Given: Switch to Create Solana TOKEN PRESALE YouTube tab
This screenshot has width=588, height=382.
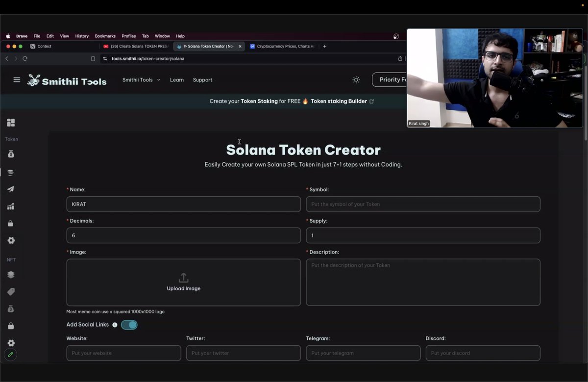Looking at the screenshot, I should click(x=136, y=46).
